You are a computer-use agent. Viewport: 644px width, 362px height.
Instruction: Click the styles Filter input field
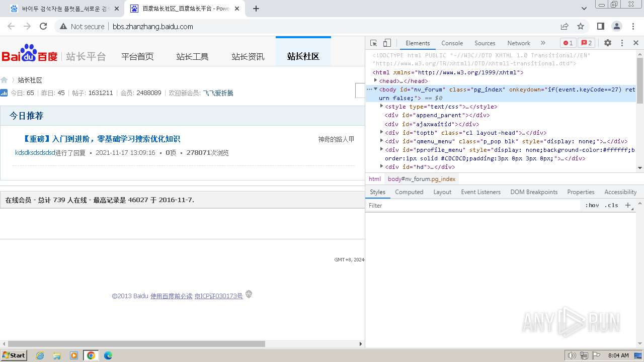473,205
